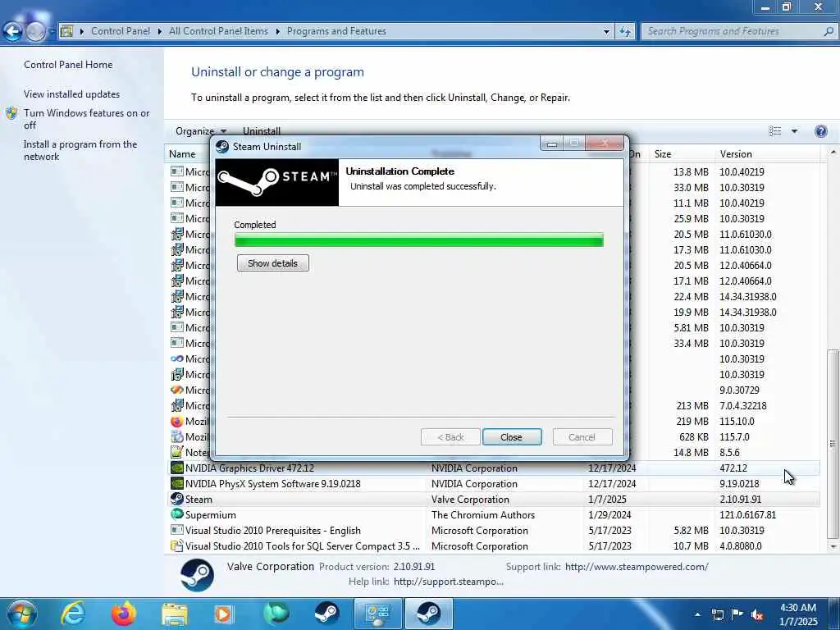Open the Windows Start menu
The image size is (840, 630).
(x=21, y=614)
